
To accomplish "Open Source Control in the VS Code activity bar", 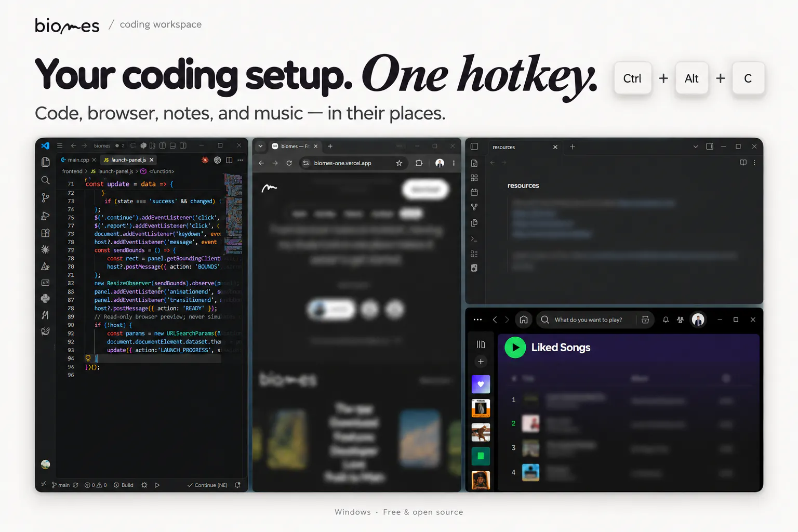I will pyautogui.click(x=46, y=197).
